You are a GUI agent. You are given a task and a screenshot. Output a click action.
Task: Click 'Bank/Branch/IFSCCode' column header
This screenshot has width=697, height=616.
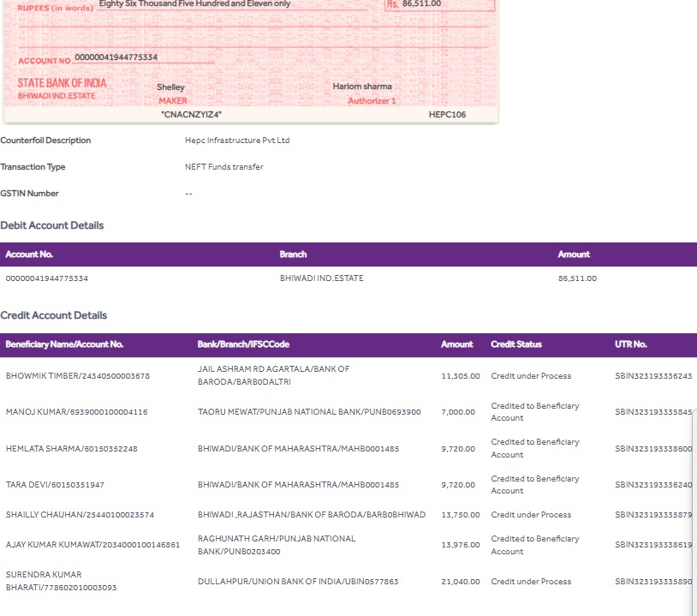(x=243, y=344)
